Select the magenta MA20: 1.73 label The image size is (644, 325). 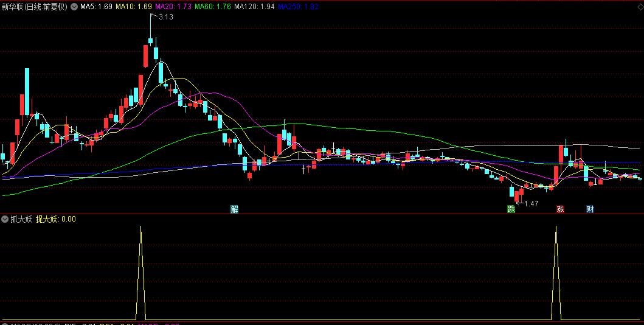coord(173,7)
